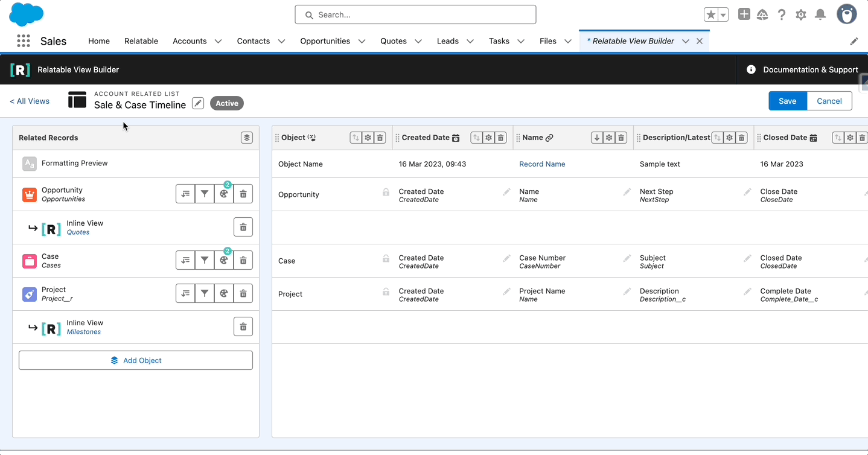Screen dimensions: 868x455
Task: Click descending sort arrow on Name column
Action: [597, 138]
